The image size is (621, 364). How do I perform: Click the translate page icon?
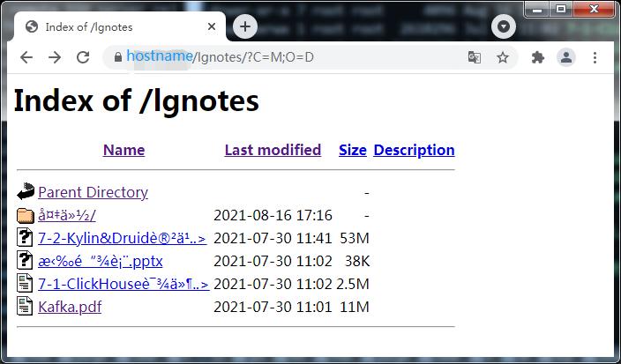coord(475,57)
